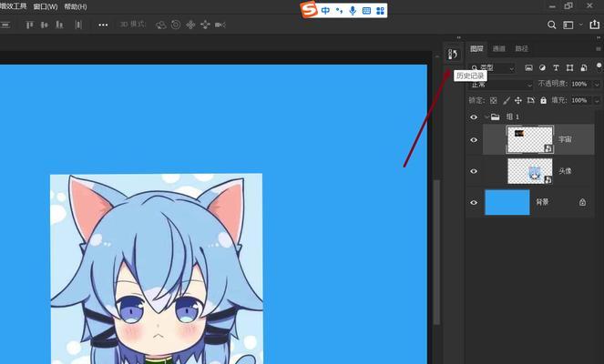Click the align top edges icon
The width and height of the screenshot is (604, 364).
[x=30, y=25]
